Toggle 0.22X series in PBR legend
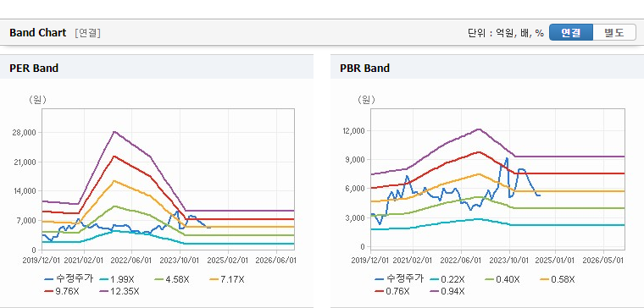 [447, 279]
